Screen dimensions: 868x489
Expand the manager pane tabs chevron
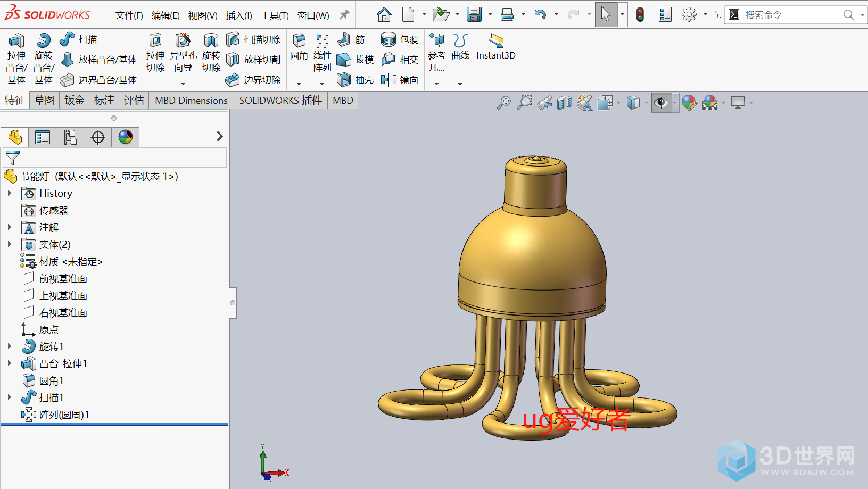[220, 137]
